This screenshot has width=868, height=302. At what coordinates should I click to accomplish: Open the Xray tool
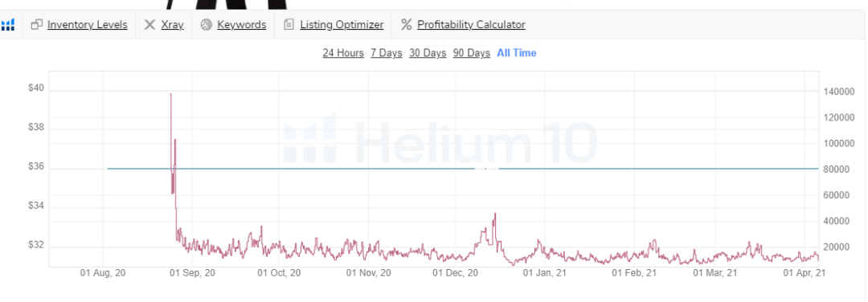tap(172, 25)
